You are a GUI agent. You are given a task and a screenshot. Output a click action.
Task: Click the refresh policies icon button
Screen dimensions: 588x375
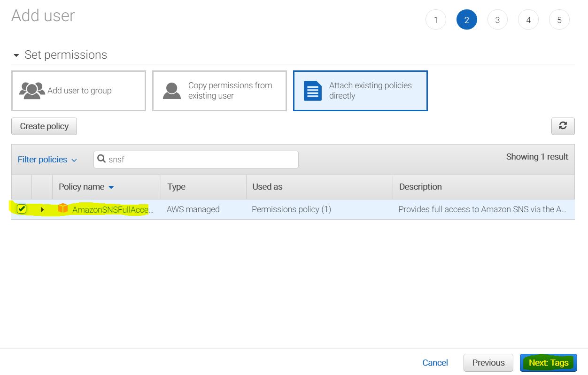point(563,126)
